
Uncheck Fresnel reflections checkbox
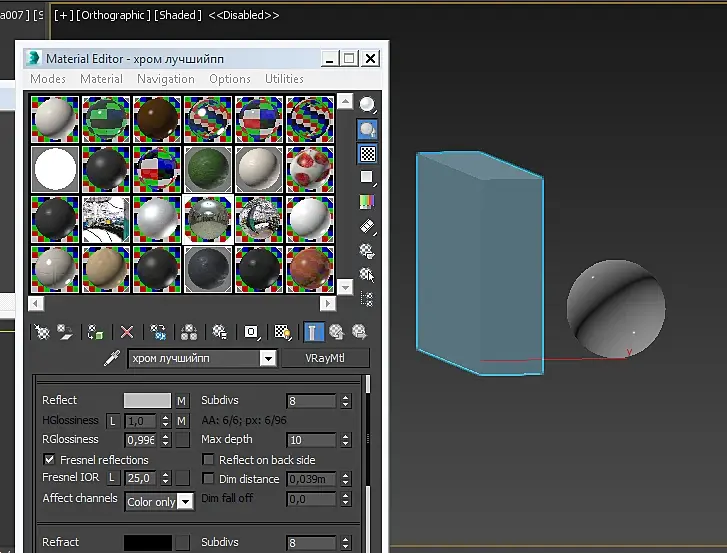(x=49, y=459)
